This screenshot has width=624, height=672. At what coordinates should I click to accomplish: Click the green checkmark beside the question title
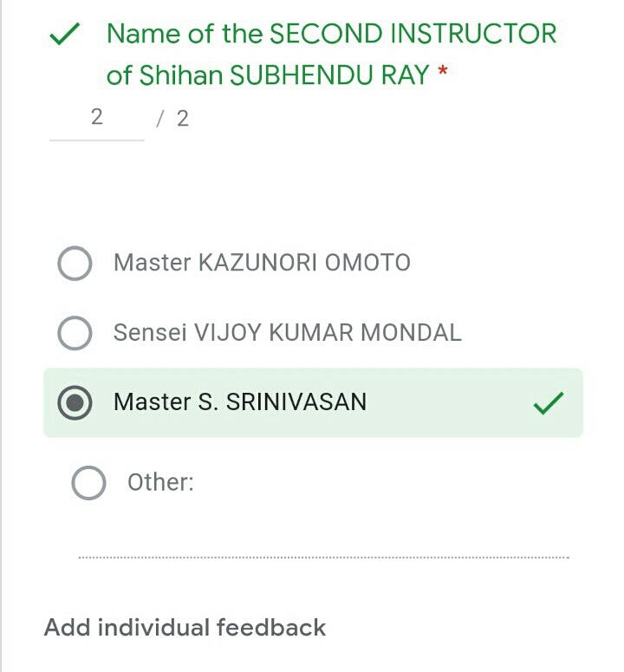click(64, 36)
